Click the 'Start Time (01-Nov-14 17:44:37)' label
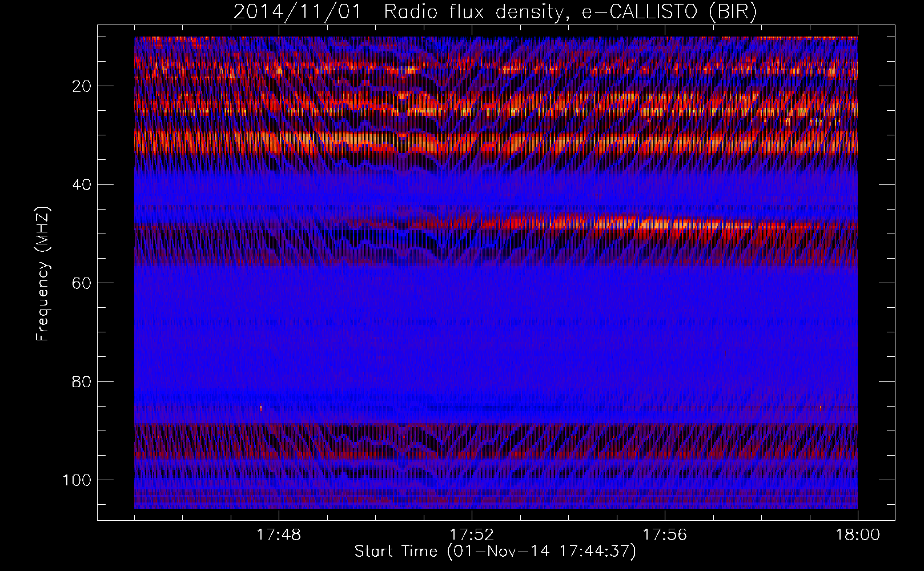Image resolution: width=924 pixels, height=571 pixels. tap(495, 552)
